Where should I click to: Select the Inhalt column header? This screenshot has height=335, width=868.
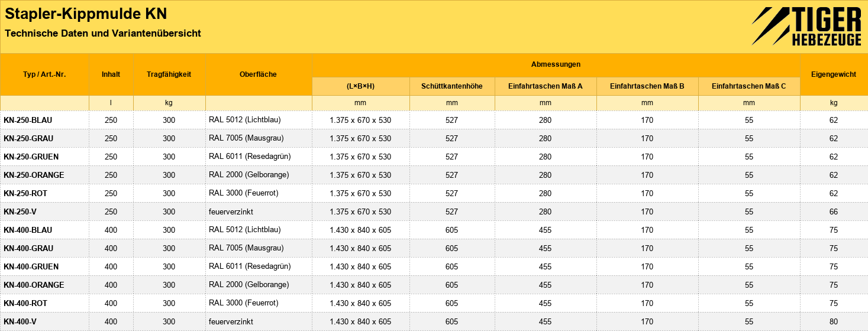111,74
